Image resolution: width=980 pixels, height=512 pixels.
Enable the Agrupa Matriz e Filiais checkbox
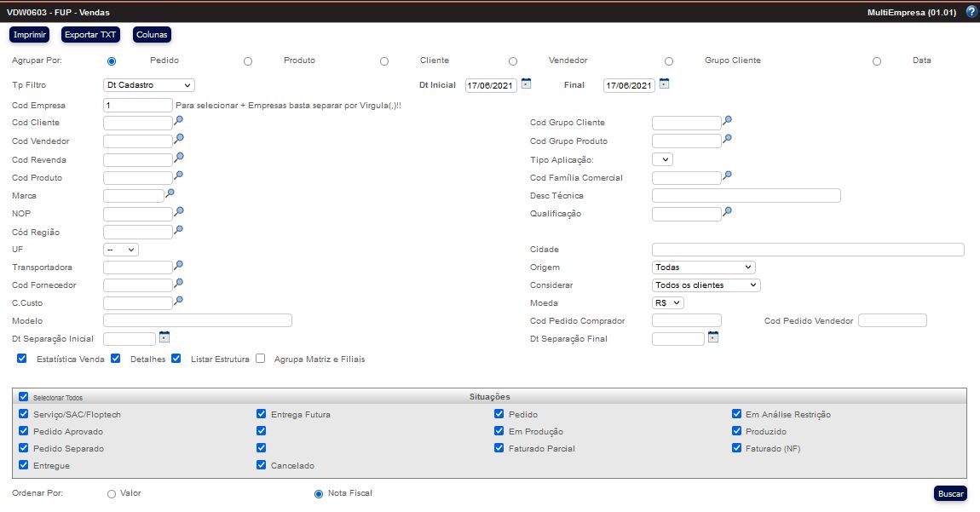click(x=261, y=359)
